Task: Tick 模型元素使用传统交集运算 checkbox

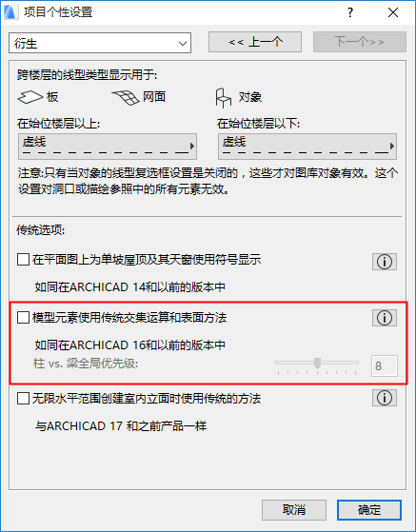Action: coord(23,318)
